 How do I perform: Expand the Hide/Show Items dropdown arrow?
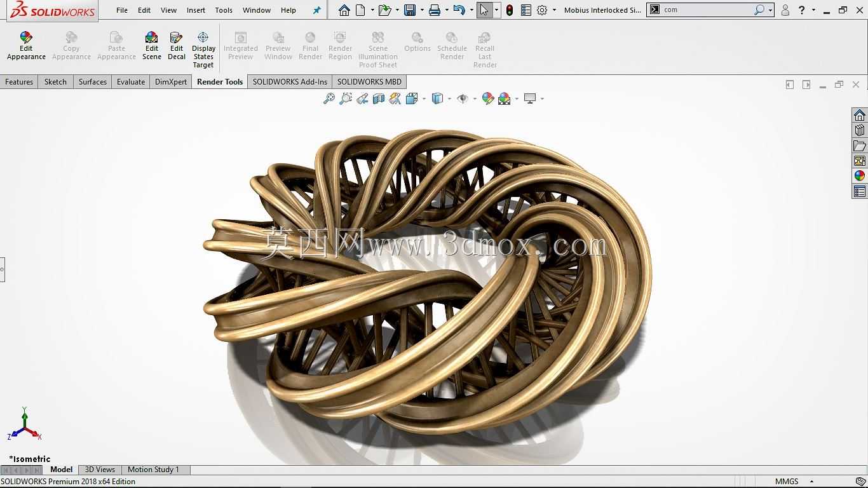pyautogui.click(x=475, y=98)
